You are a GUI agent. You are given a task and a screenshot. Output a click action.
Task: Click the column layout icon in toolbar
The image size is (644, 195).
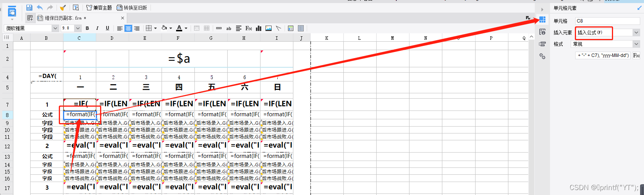(301, 28)
